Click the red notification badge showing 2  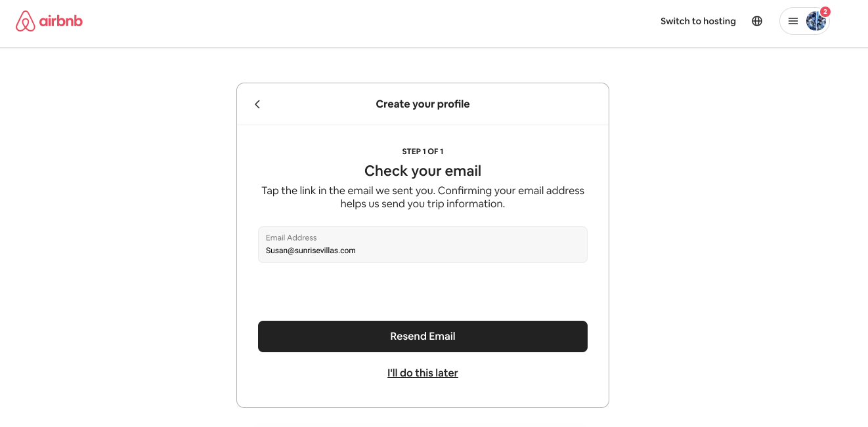tap(825, 12)
